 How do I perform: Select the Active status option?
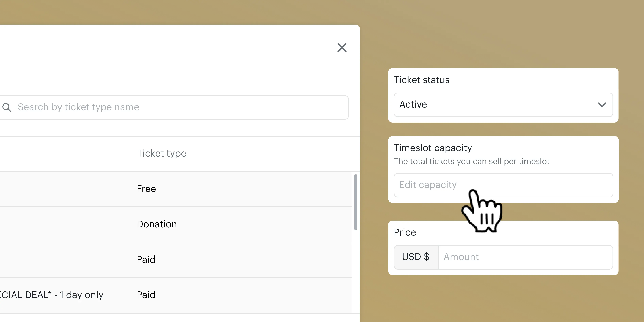click(413, 104)
